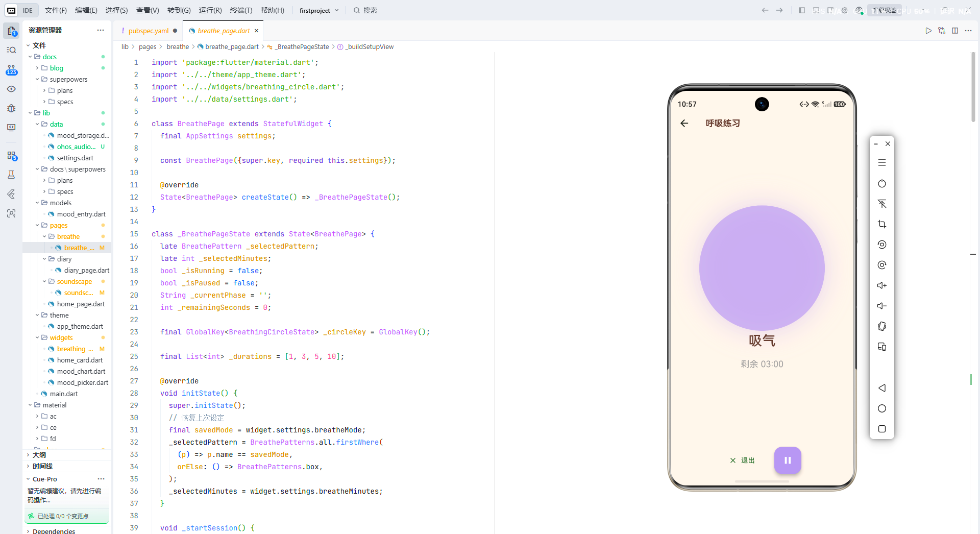
Task: Click the crop screenshot icon in emulator toolbar
Action: (x=882, y=224)
